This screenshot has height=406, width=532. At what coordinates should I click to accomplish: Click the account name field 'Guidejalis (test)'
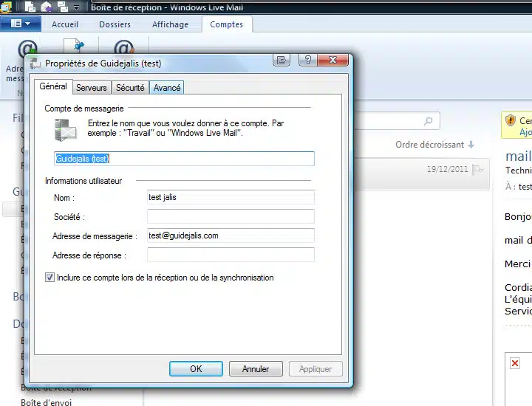pyautogui.click(x=184, y=159)
